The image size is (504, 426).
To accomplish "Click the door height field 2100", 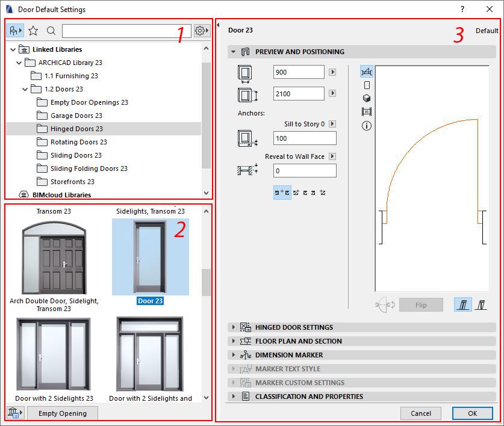I will pyautogui.click(x=299, y=93).
